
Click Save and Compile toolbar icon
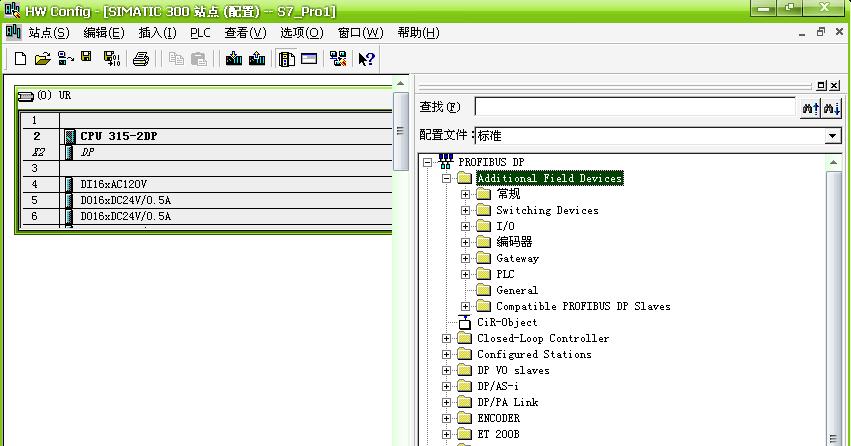[112, 59]
